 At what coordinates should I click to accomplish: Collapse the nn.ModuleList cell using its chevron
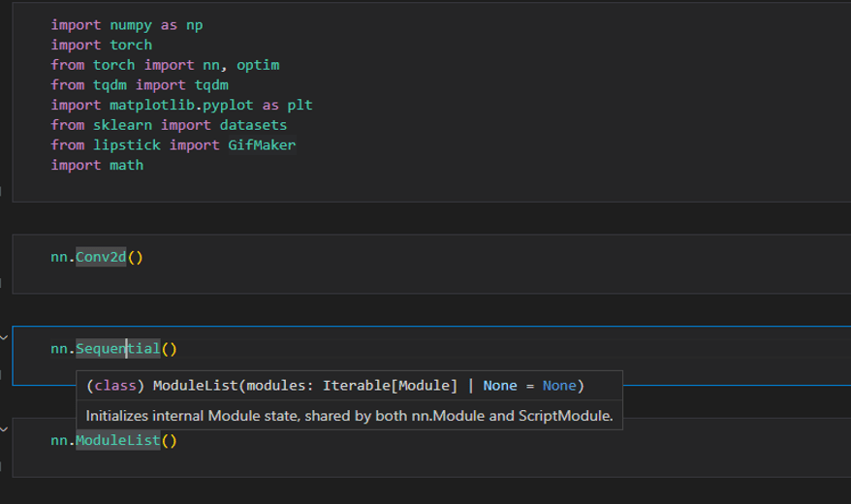(4, 428)
